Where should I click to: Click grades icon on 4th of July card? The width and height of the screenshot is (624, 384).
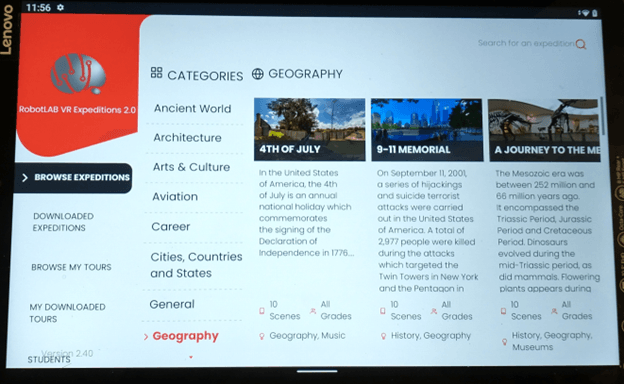click(x=313, y=311)
